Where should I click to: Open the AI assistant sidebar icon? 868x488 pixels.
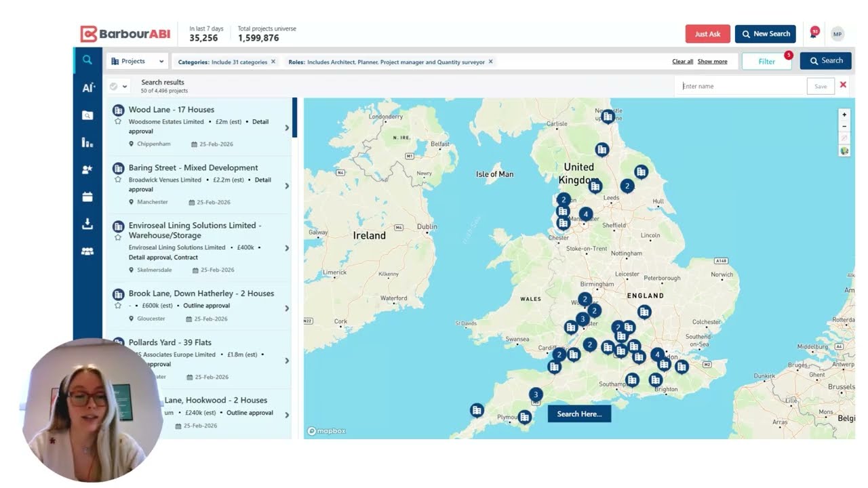pyautogui.click(x=88, y=87)
